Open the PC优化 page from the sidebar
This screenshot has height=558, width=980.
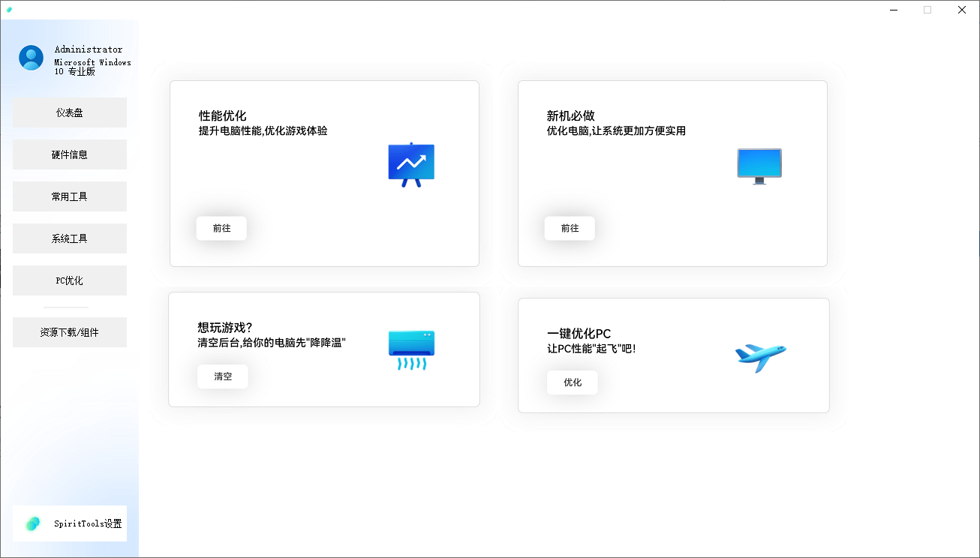(x=70, y=280)
